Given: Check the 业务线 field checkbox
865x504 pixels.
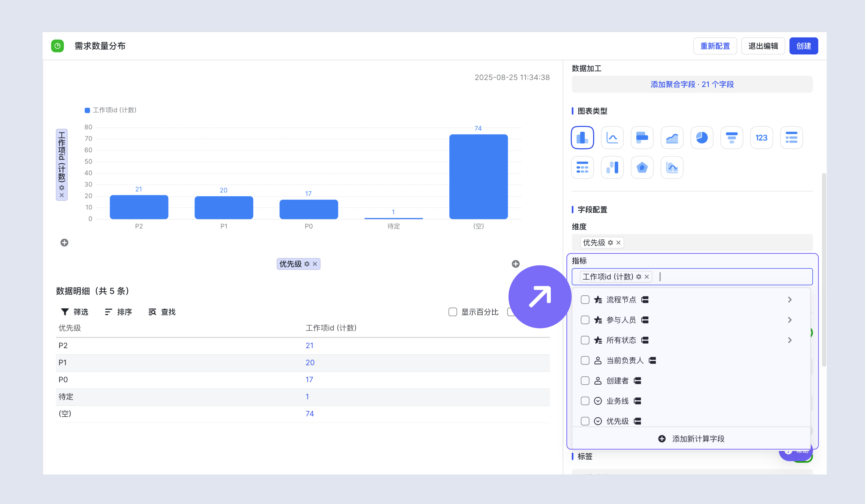Looking at the screenshot, I should [585, 401].
